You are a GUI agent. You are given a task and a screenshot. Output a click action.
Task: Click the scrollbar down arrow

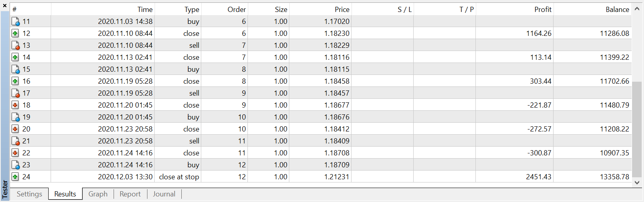click(x=637, y=182)
